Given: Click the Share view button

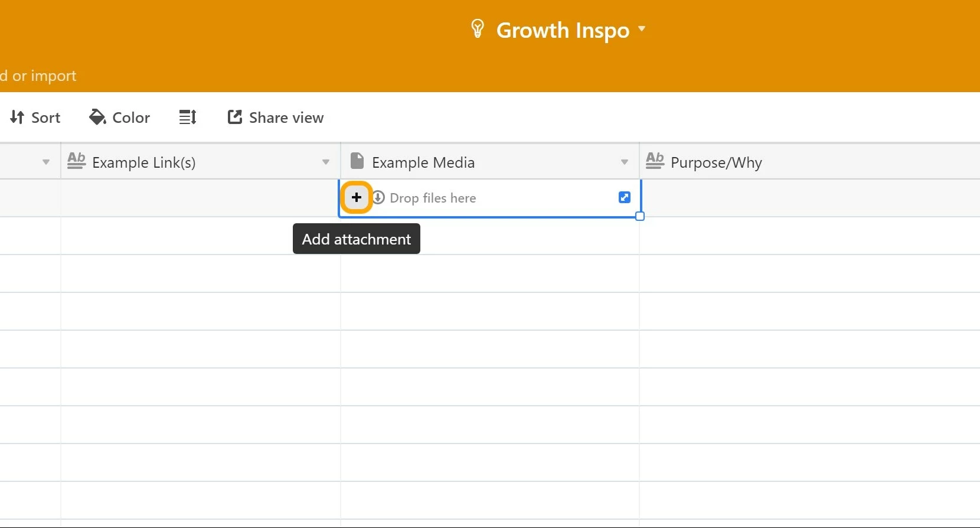Looking at the screenshot, I should click(276, 118).
